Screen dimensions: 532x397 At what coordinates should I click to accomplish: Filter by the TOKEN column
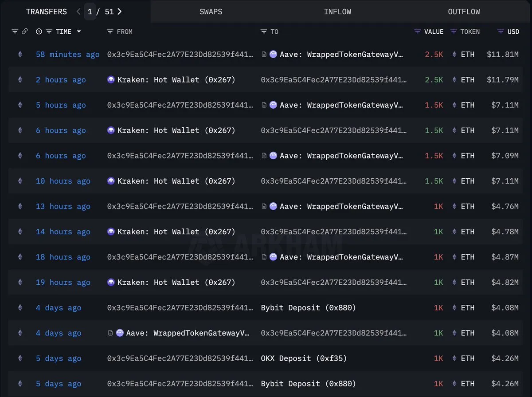[x=454, y=31]
